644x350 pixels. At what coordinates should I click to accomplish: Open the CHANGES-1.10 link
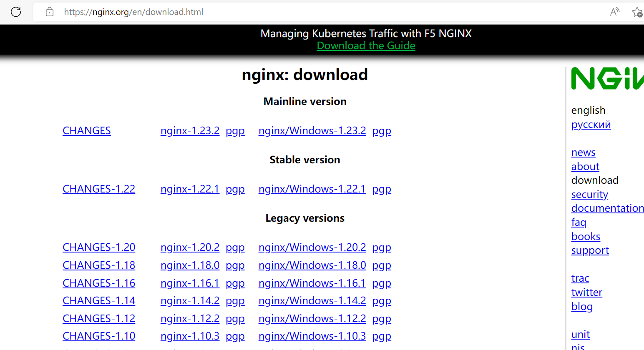(x=99, y=336)
